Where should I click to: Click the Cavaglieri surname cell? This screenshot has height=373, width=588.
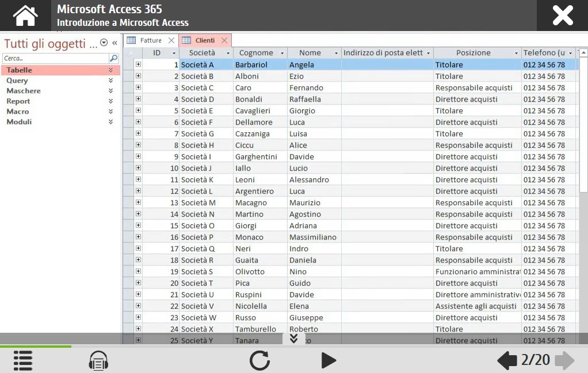[x=260, y=111]
